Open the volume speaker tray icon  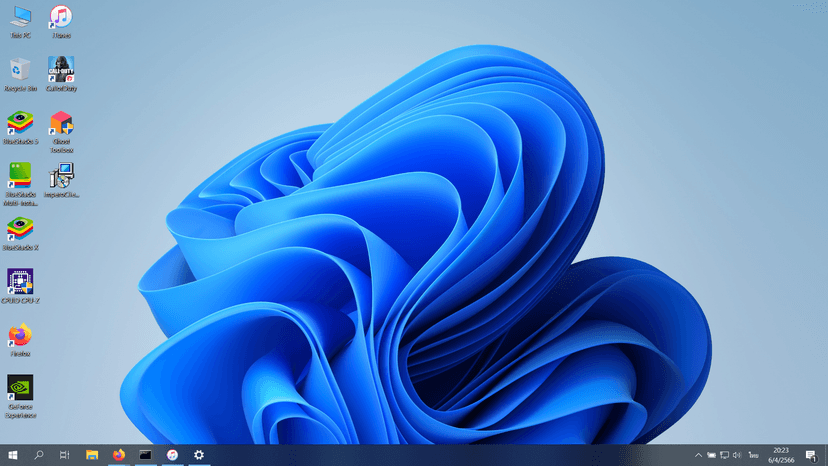737,455
